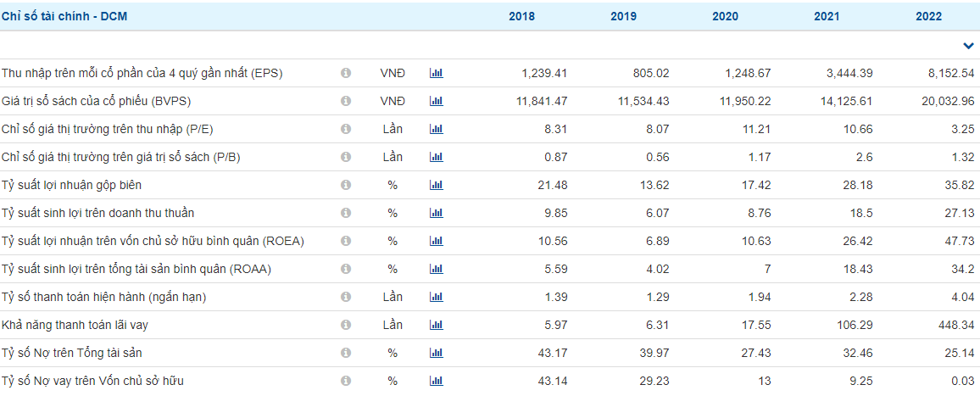
Task: Select the 2022 column header
Action: [929, 17]
